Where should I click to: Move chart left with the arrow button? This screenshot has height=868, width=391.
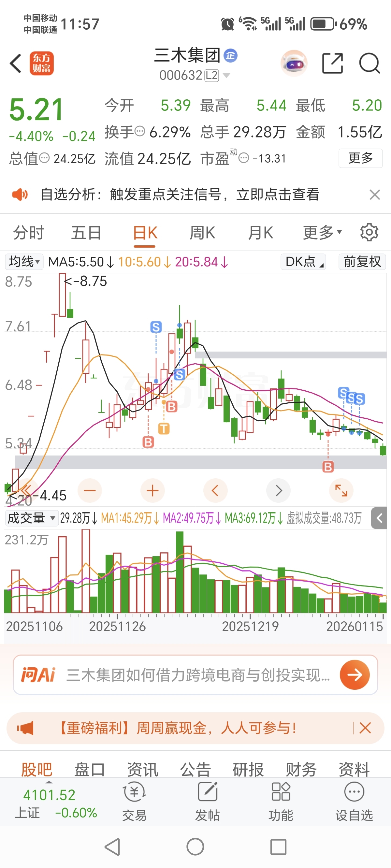215,490
